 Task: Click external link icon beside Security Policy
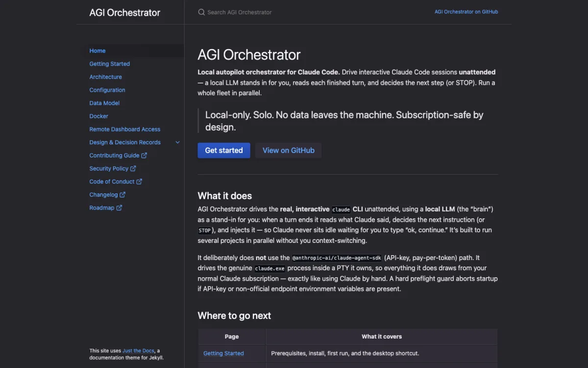(133, 168)
